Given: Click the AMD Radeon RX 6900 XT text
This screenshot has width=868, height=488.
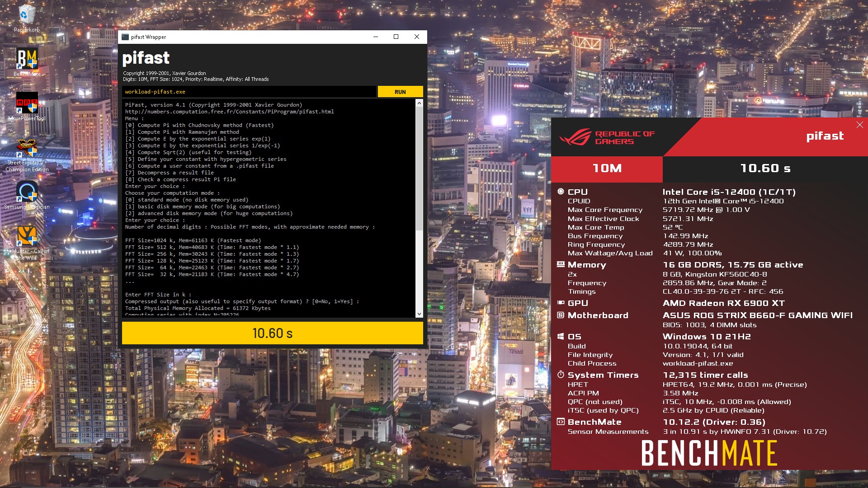Looking at the screenshot, I should click(x=724, y=303).
